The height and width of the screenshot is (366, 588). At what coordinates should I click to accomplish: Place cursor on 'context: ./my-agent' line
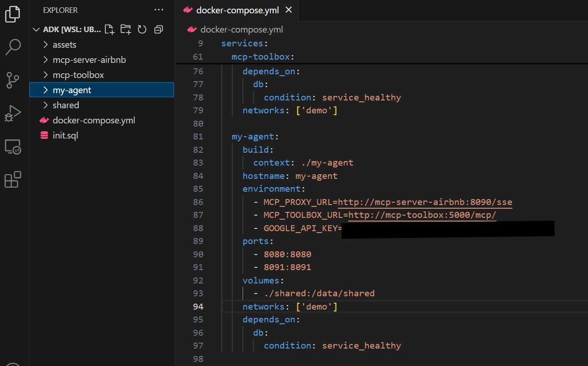(x=303, y=162)
